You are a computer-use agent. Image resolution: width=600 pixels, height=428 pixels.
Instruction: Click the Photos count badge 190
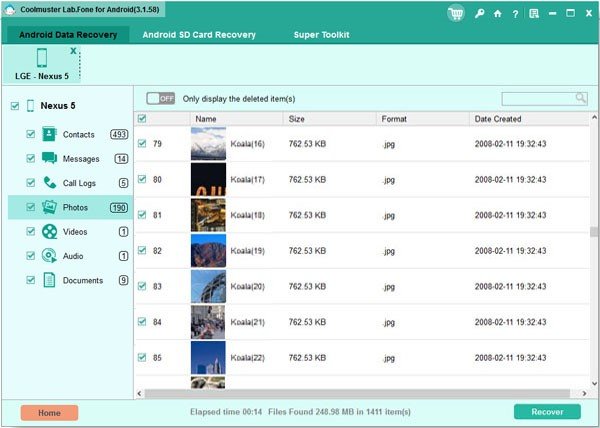pyautogui.click(x=119, y=207)
